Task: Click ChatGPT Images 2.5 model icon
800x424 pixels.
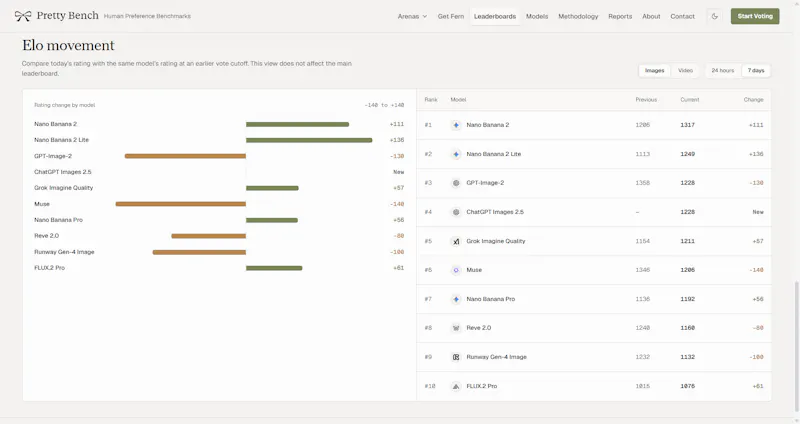Action: click(456, 212)
